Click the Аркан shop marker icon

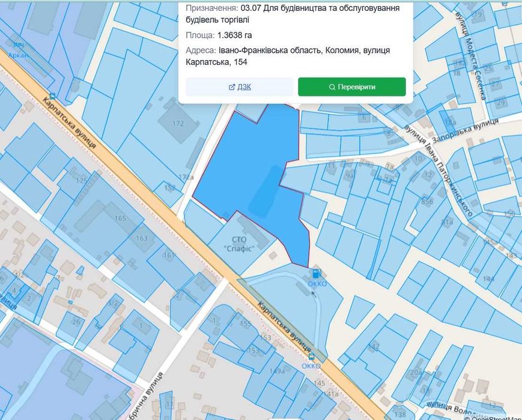coord(17,44)
